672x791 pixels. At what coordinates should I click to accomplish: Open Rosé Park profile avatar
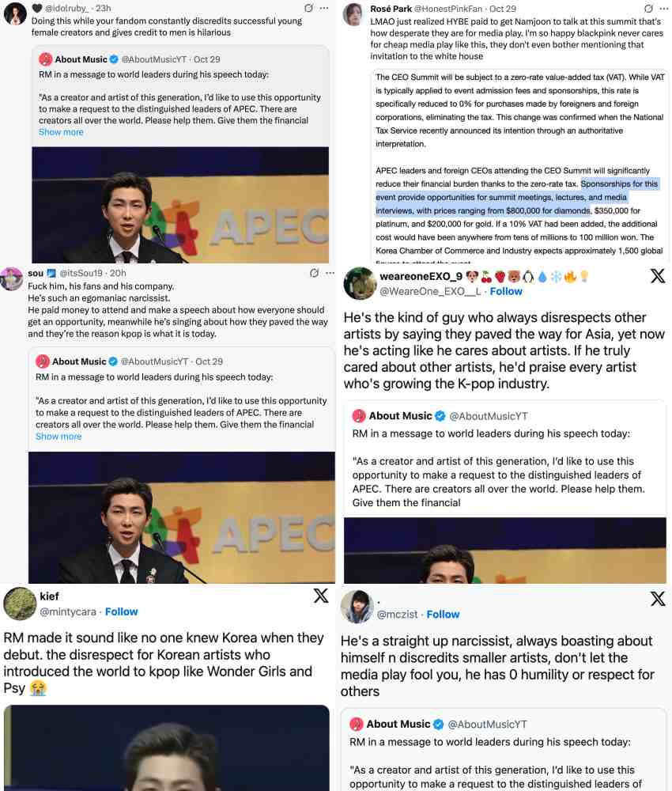[x=353, y=14]
